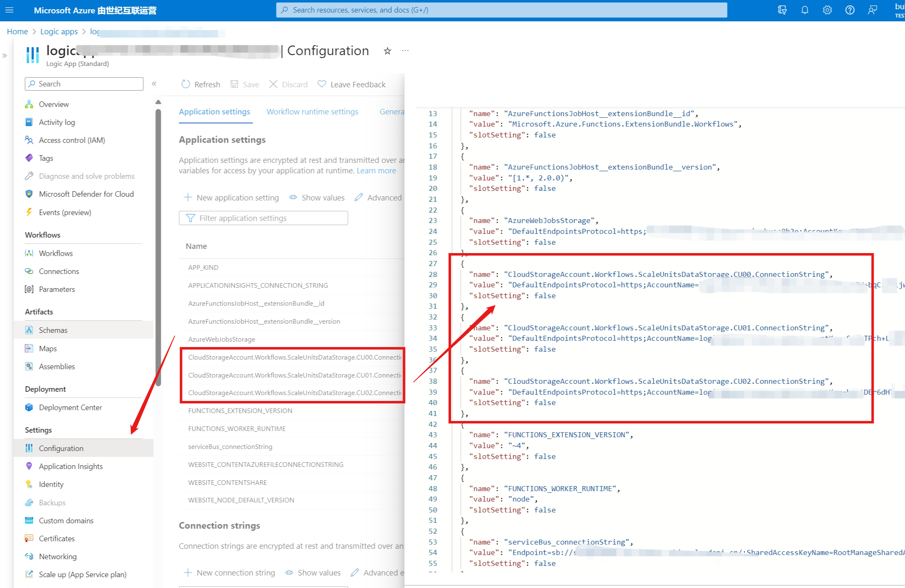
Task: Expand the portal side menu double-arrow
Action: coord(5,56)
